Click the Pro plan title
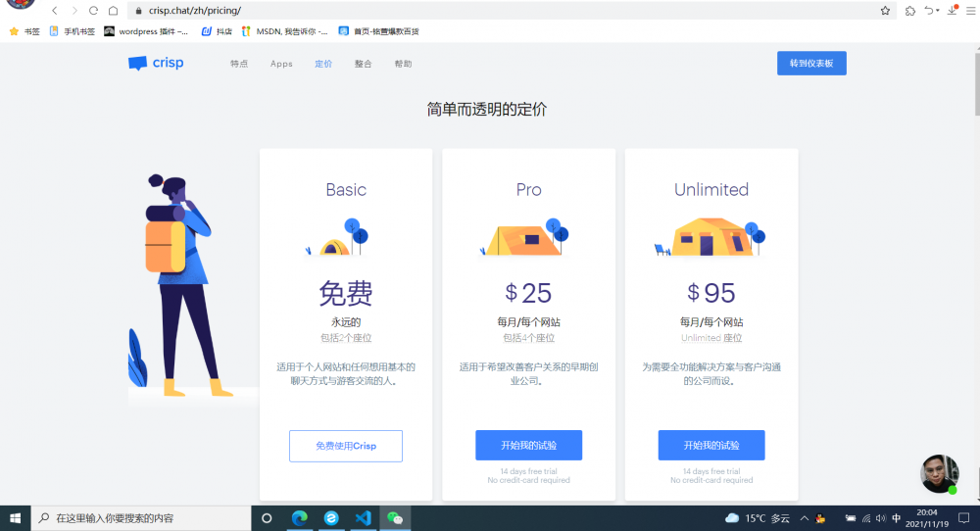Screen dimensions: 980x531 [x=529, y=189]
